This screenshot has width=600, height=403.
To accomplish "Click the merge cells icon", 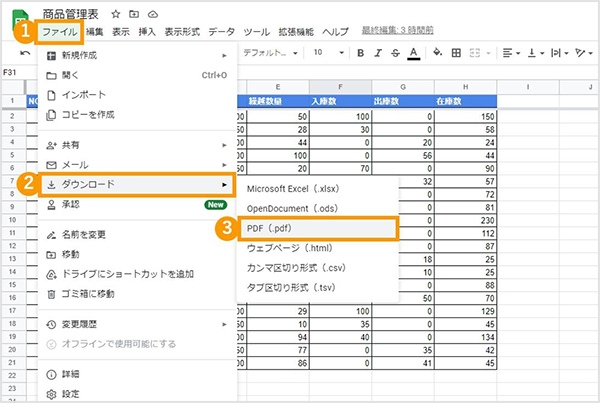I will click(474, 53).
